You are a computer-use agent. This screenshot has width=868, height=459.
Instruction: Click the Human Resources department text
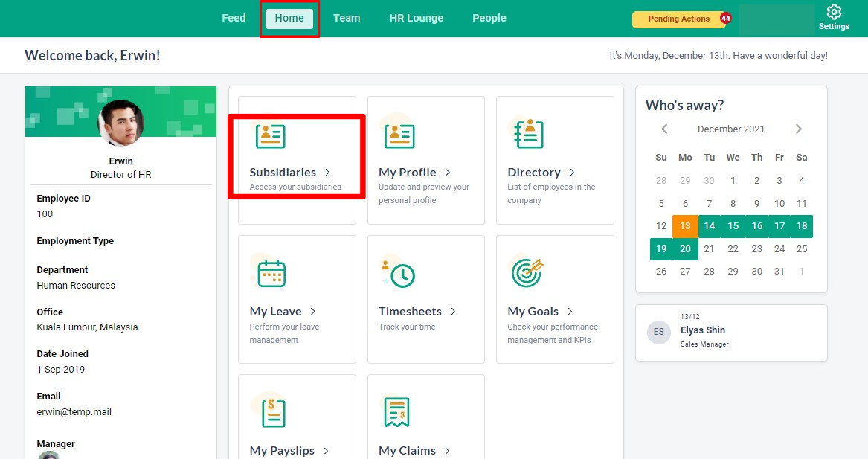point(76,285)
